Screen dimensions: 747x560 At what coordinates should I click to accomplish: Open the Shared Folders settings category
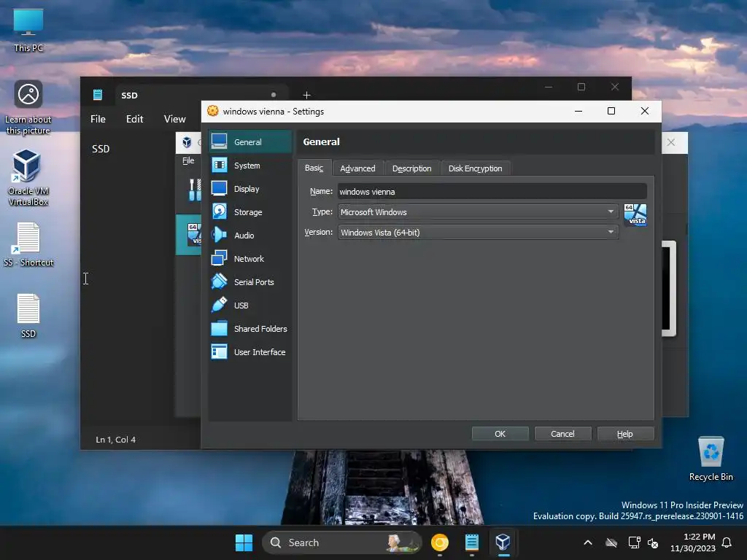pos(250,329)
